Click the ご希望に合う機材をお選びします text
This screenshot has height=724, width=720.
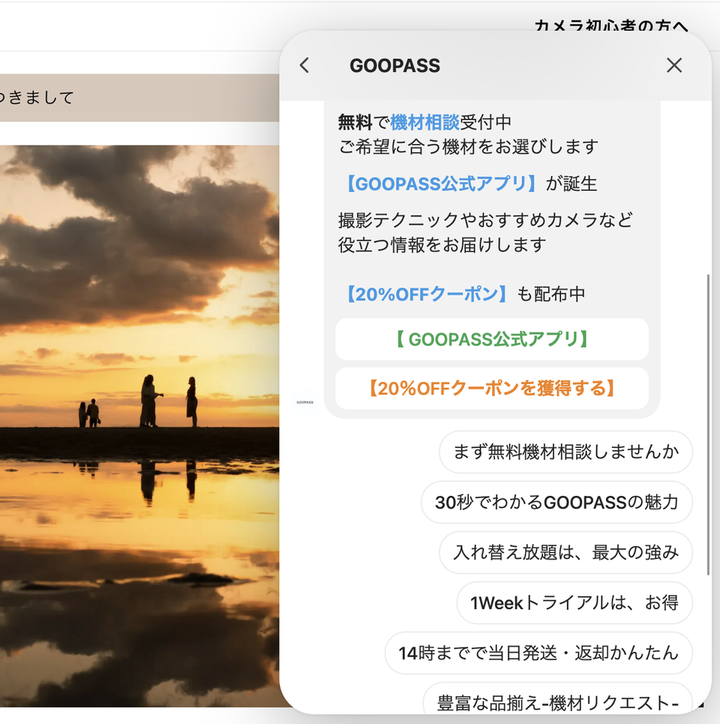tap(468, 147)
